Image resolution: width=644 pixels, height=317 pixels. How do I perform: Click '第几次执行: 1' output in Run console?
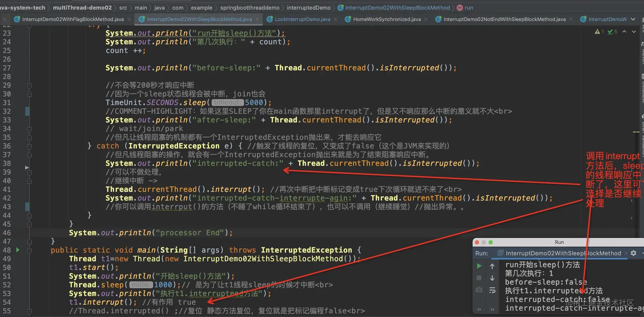529,273
